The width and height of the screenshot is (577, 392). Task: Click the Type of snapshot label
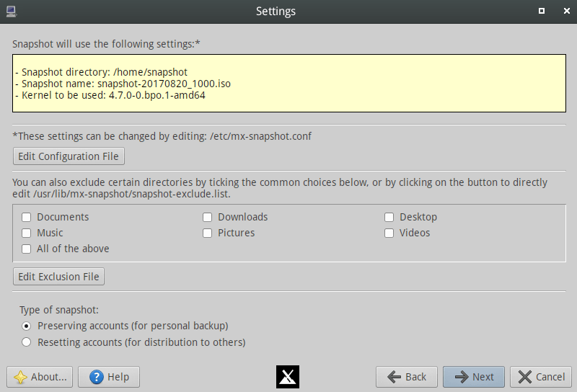(x=59, y=310)
